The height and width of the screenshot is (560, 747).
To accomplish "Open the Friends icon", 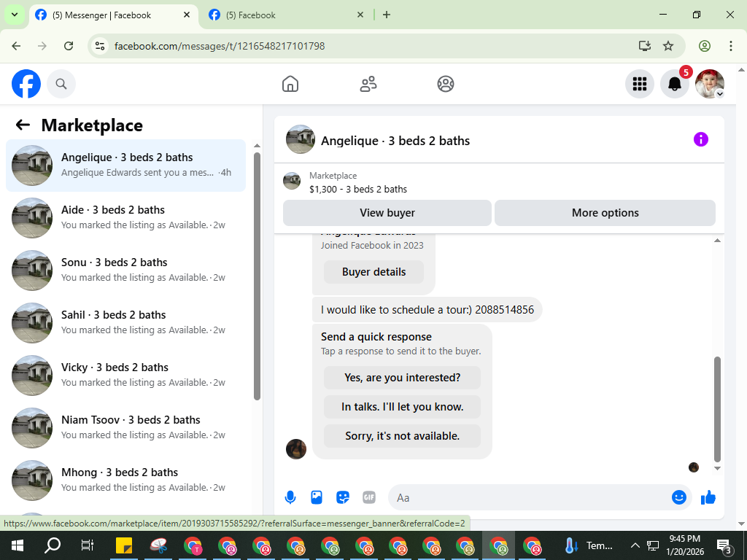I will (x=368, y=84).
